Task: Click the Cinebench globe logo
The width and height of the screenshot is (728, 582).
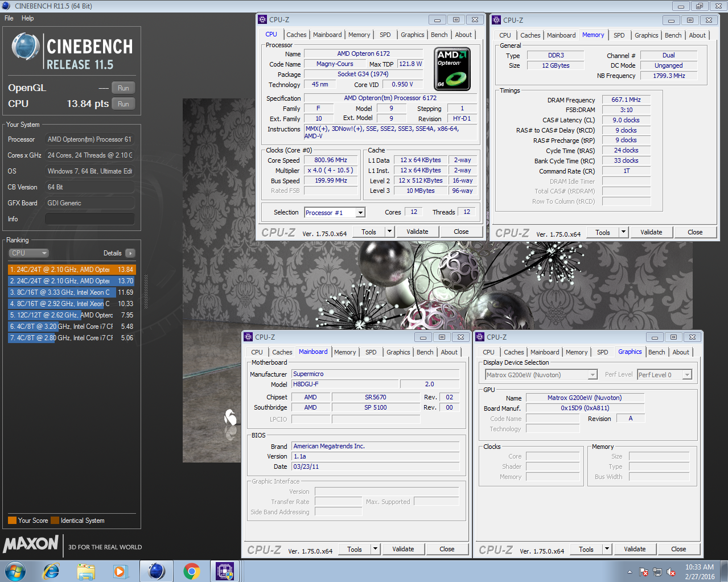Action: [26, 47]
